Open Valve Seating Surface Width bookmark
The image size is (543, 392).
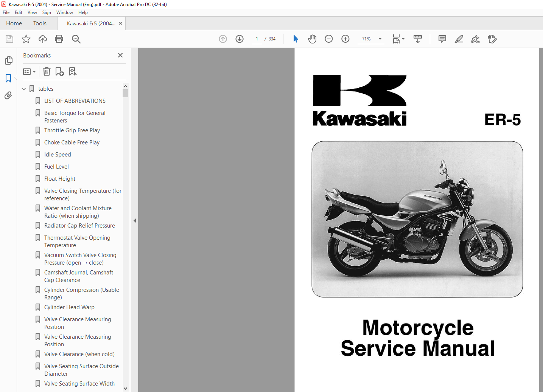coord(79,384)
